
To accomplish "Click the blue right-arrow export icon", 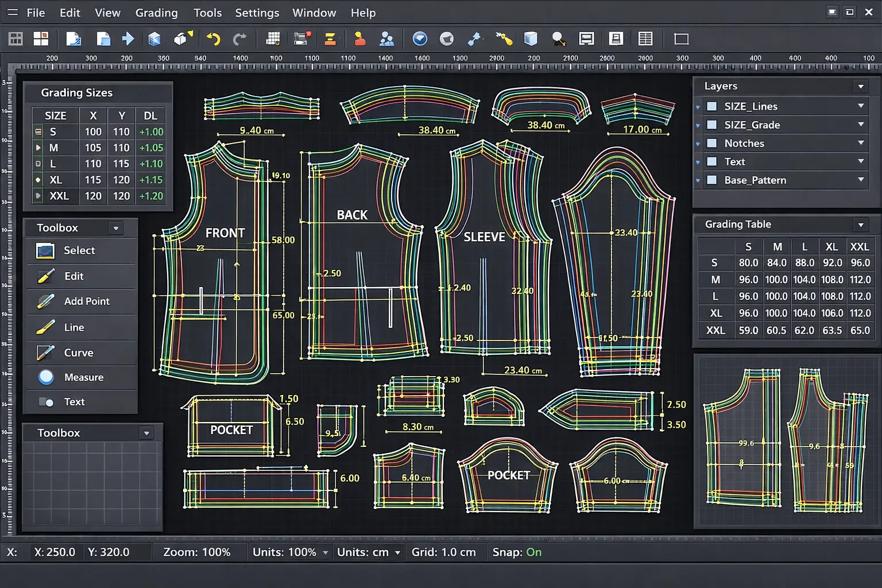I will tap(128, 39).
